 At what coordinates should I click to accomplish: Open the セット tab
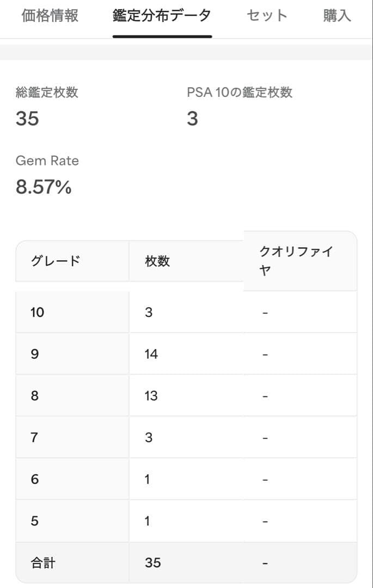tap(267, 16)
